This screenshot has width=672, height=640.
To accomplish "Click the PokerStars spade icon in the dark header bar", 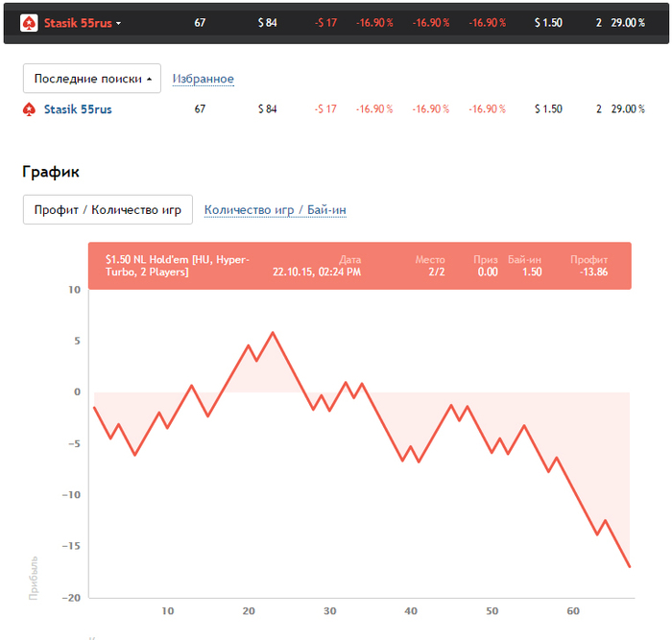I will click(29, 23).
